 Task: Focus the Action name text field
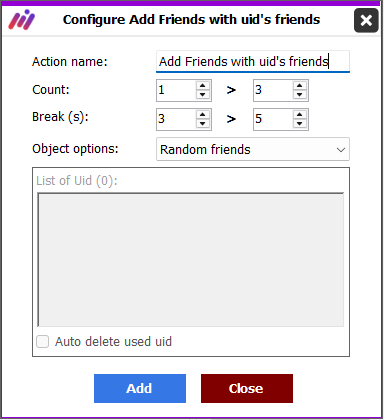click(253, 61)
